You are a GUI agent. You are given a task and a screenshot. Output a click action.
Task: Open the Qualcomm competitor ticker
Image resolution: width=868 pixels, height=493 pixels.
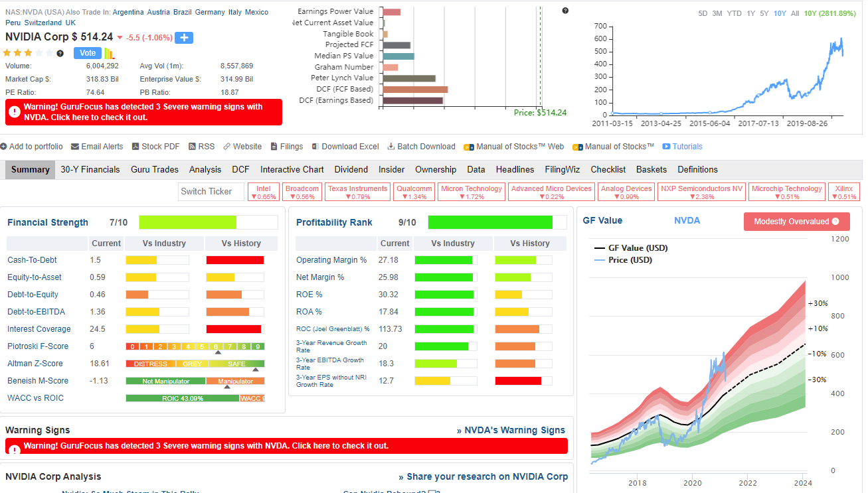[414, 192]
